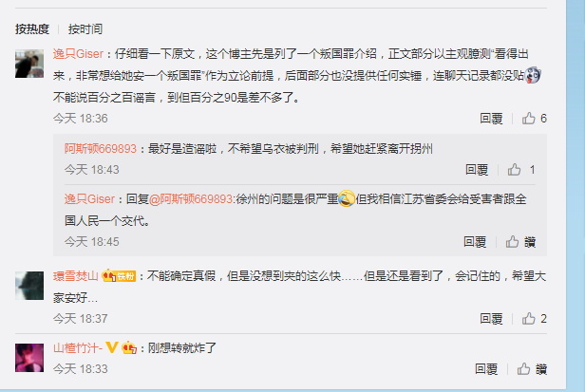Reply to 阿斯顿669893's comment at 18:43

(477, 170)
